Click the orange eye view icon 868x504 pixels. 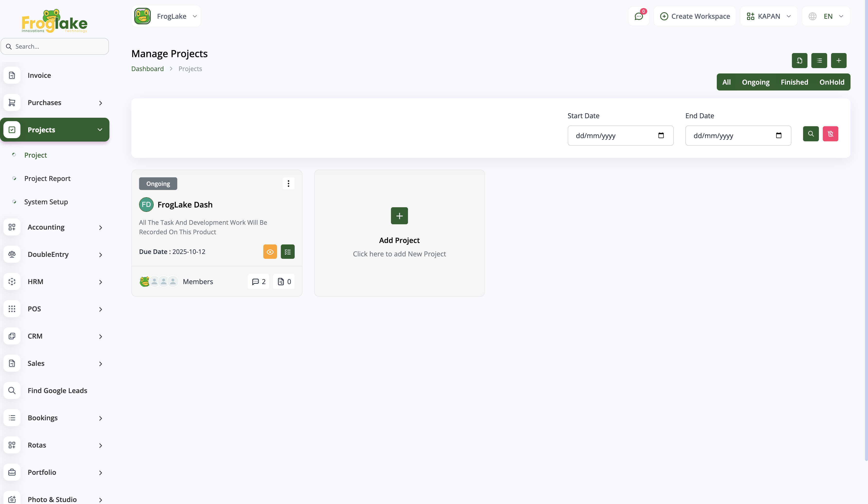[x=270, y=252]
